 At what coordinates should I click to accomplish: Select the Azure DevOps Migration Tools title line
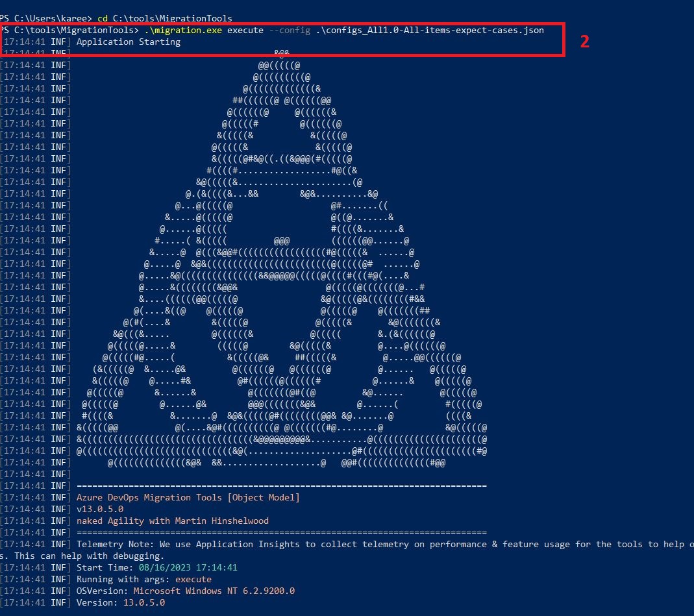(188, 497)
